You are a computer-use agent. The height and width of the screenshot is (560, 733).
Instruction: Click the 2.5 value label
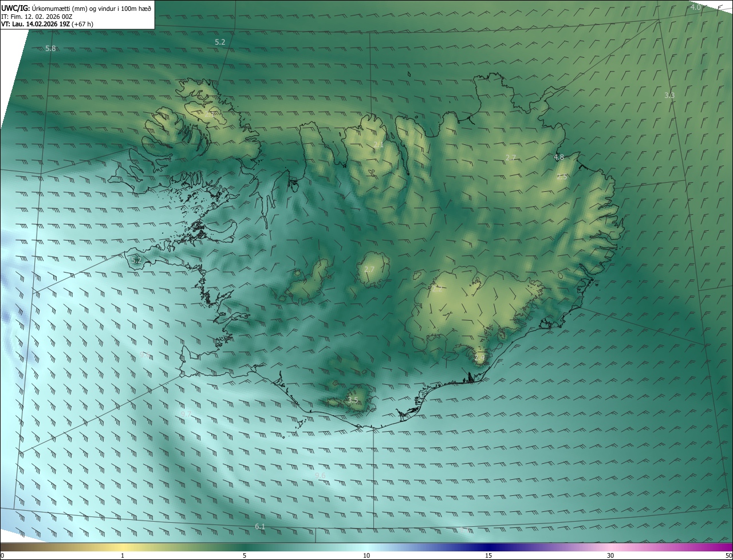pyautogui.click(x=562, y=177)
